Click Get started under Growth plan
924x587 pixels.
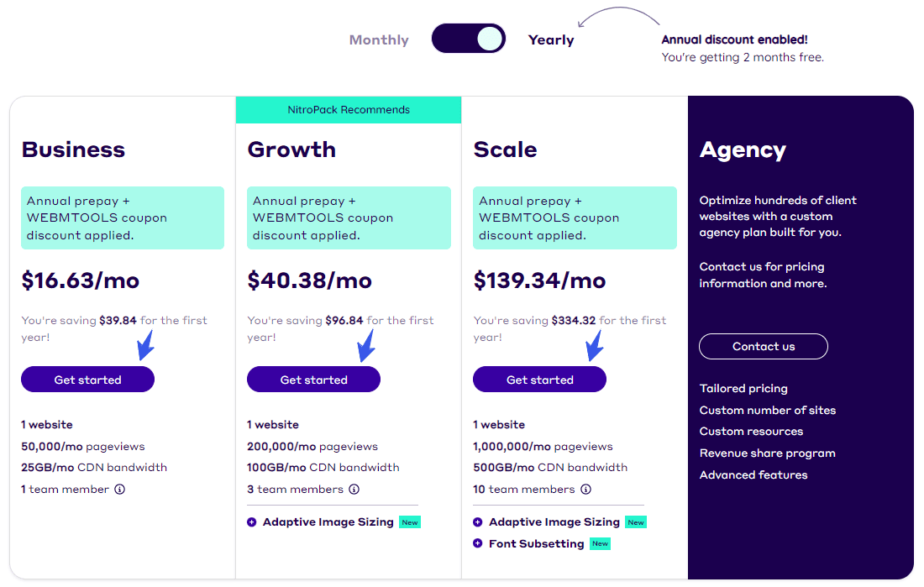(x=313, y=380)
